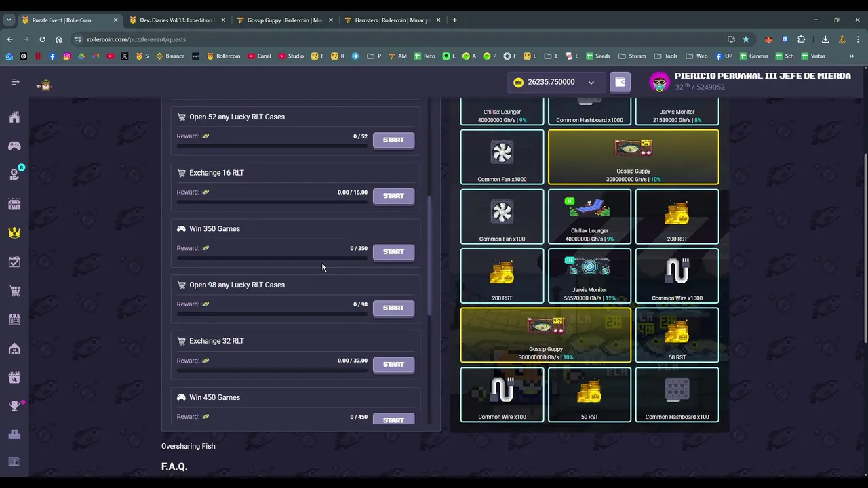The width and height of the screenshot is (868, 488).
Task: Start the Open 98 Lucky Cases quest
Action: 393,308
